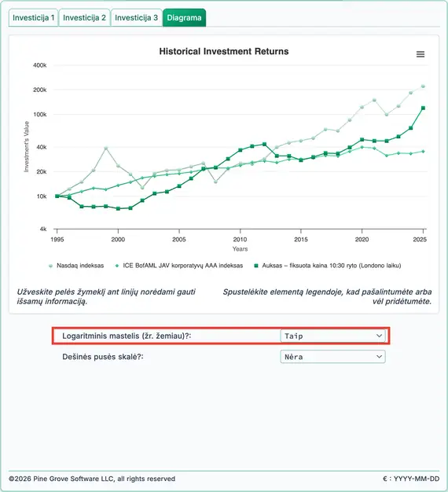Click the Nasdaq peak data point near 1999
Screen dimensions: 448x492
(x=106, y=148)
